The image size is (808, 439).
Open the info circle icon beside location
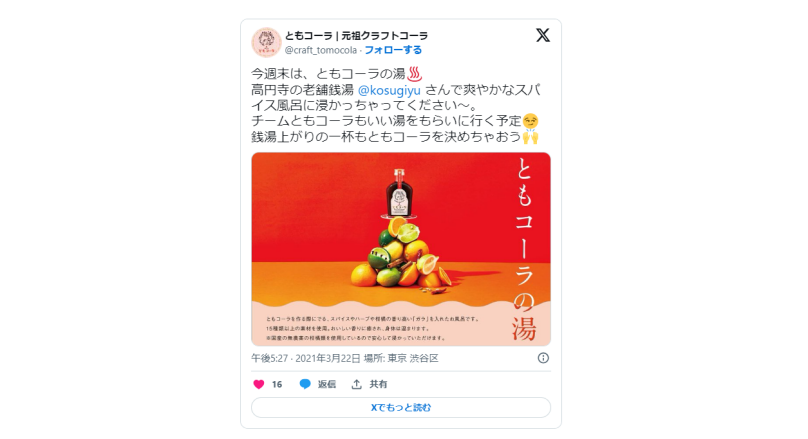pyautogui.click(x=543, y=358)
